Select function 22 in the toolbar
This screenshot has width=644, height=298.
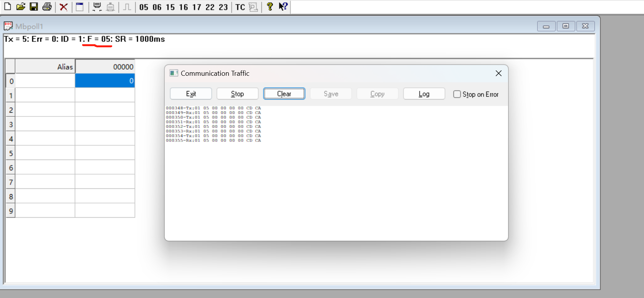tap(210, 7)
